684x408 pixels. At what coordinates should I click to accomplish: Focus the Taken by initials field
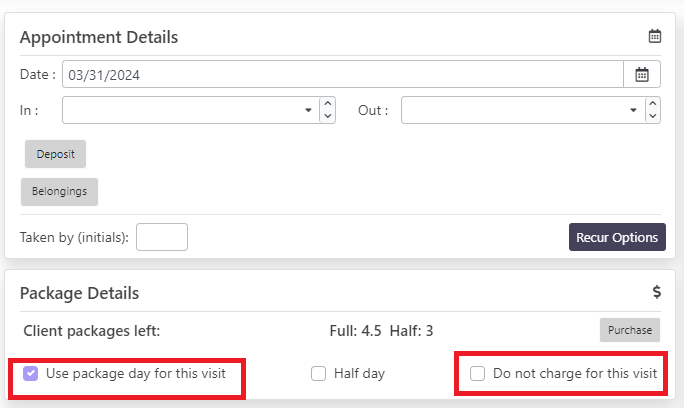point(162,237)
